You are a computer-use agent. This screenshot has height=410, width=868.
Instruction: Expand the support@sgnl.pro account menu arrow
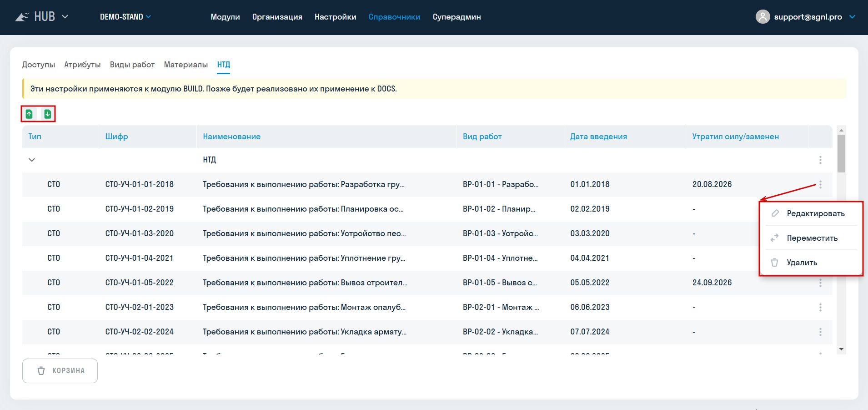click(852, 17)
